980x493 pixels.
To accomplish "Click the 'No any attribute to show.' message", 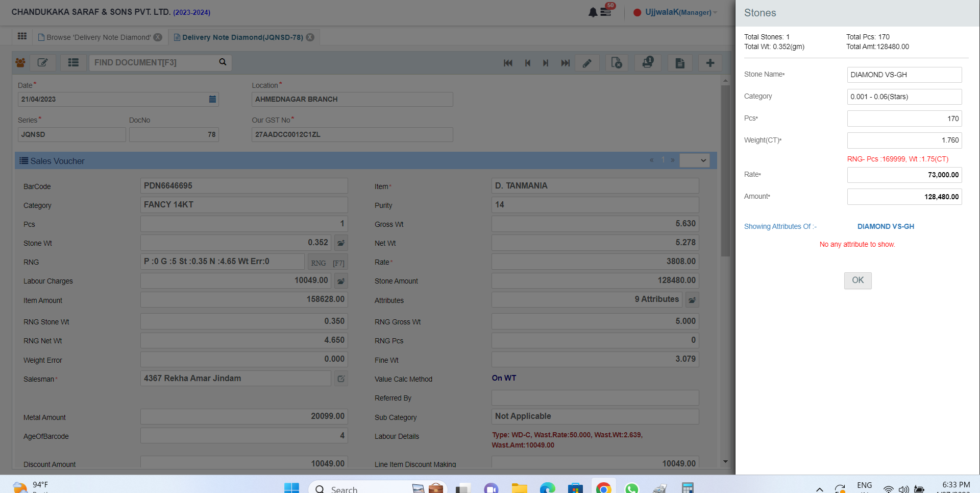I will pos(857,244).
